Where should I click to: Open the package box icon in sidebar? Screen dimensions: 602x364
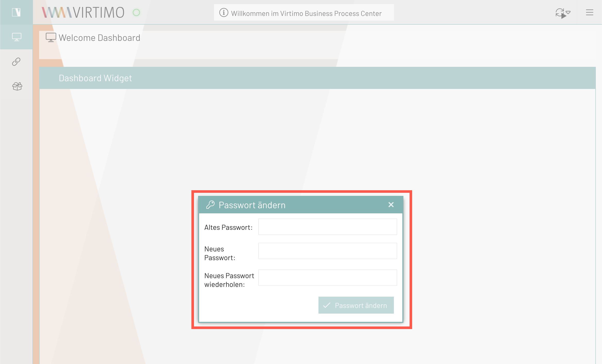click(x=17, y=86)
